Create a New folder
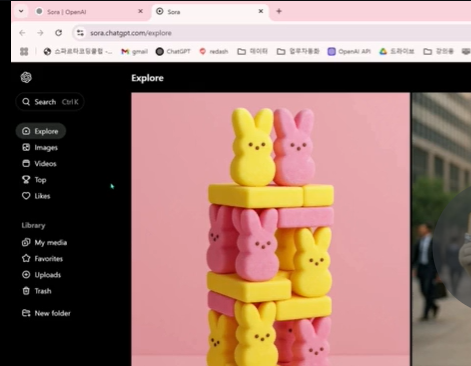Screen dimensions: 471x366 tap(46, 313)
